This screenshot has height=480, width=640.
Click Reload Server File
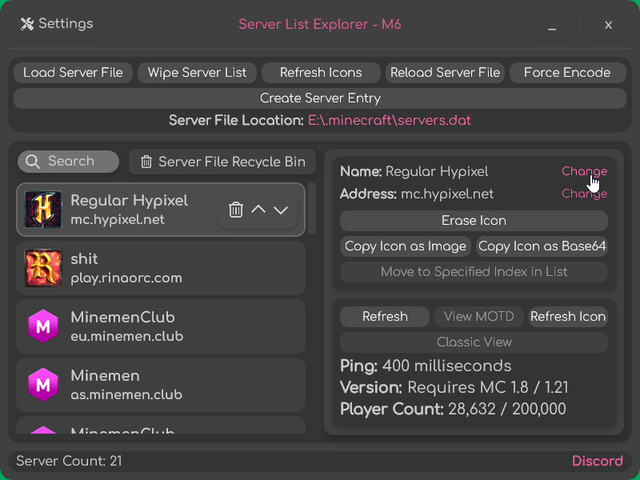[445, 73]
